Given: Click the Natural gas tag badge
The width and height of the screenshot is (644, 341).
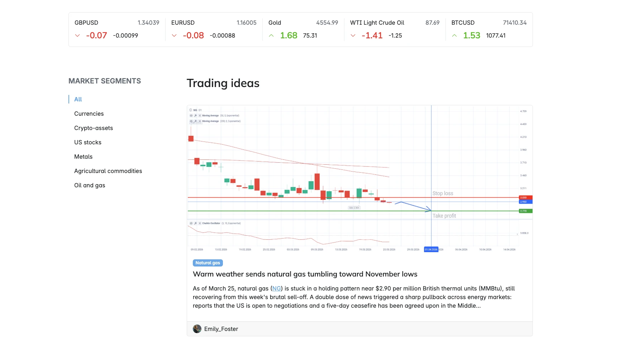Looking at the screenshot, I should point(208,263).
